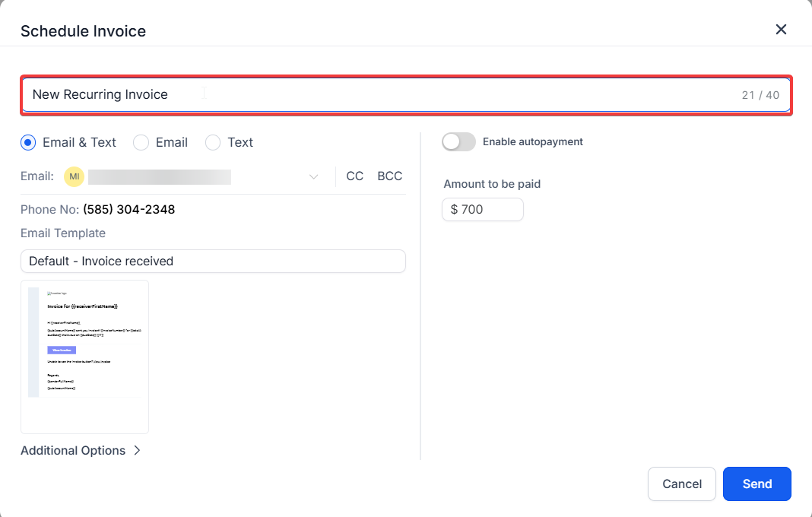Click the blurred recipient email address field
Screen dimensions: 812x517
160,177
